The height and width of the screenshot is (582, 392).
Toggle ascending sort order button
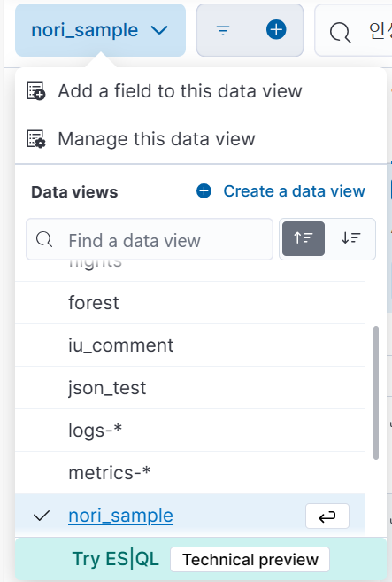[x=304, y=238]
